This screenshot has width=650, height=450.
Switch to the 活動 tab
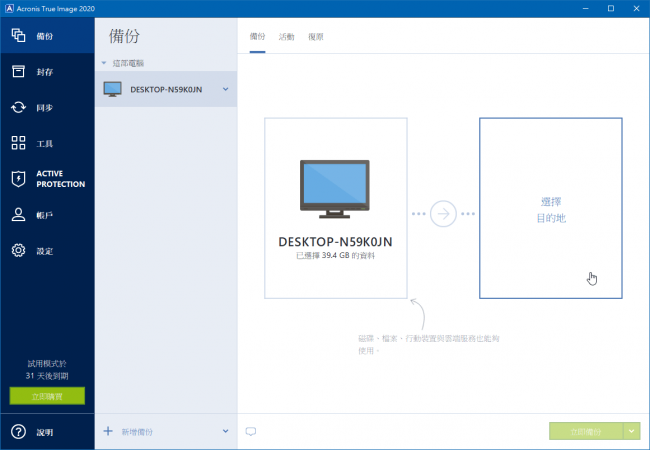tap(287, 37)
